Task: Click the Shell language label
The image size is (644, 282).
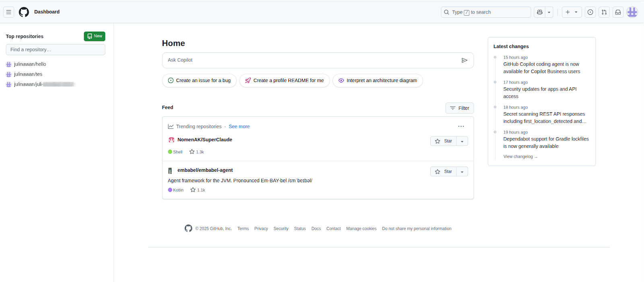Action: (x=175, y=152)
